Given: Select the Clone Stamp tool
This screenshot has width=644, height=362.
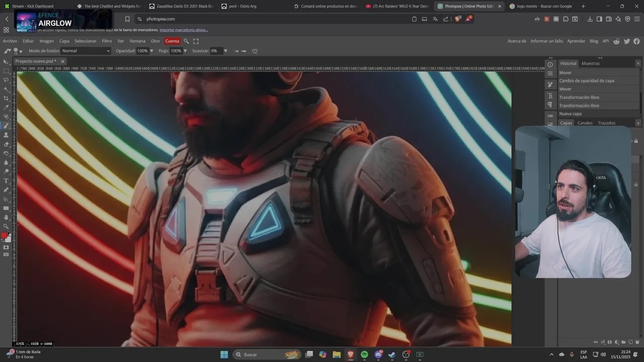Looking at the screenshot, I should [6, 135].
